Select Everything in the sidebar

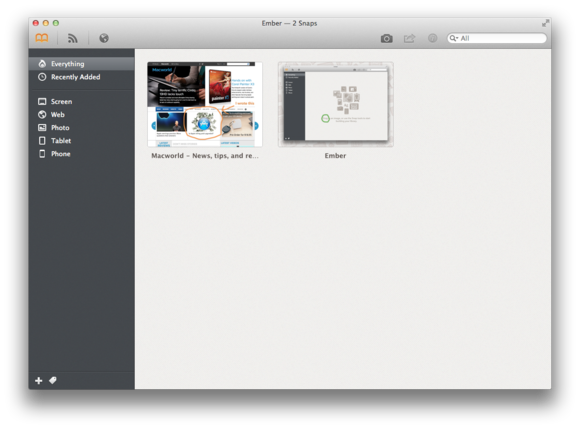coord(82,64)
